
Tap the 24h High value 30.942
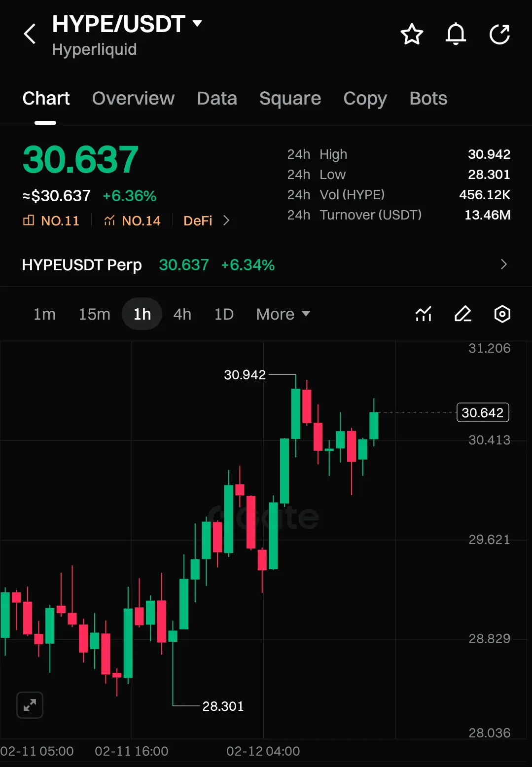[x=489, y=154]
